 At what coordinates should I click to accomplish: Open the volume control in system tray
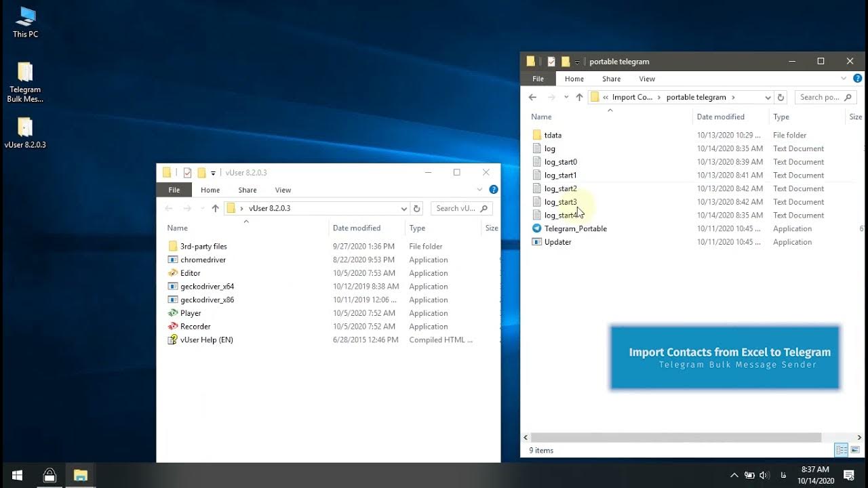pos(765,475)
